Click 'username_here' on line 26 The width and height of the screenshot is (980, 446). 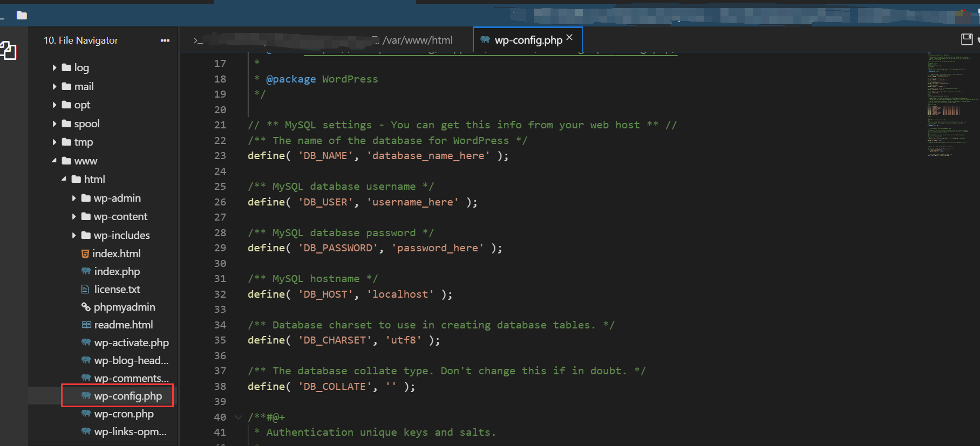(x=412, y=202)
